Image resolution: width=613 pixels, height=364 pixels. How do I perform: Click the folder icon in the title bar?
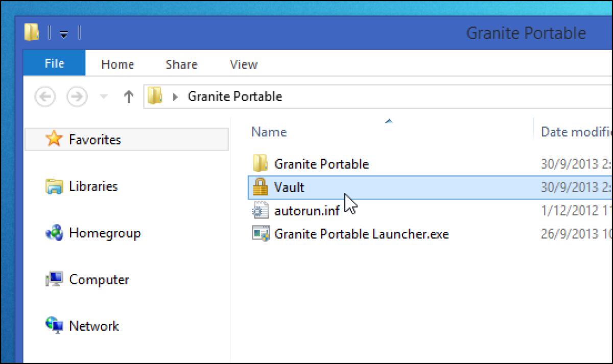tap(32, 32)
